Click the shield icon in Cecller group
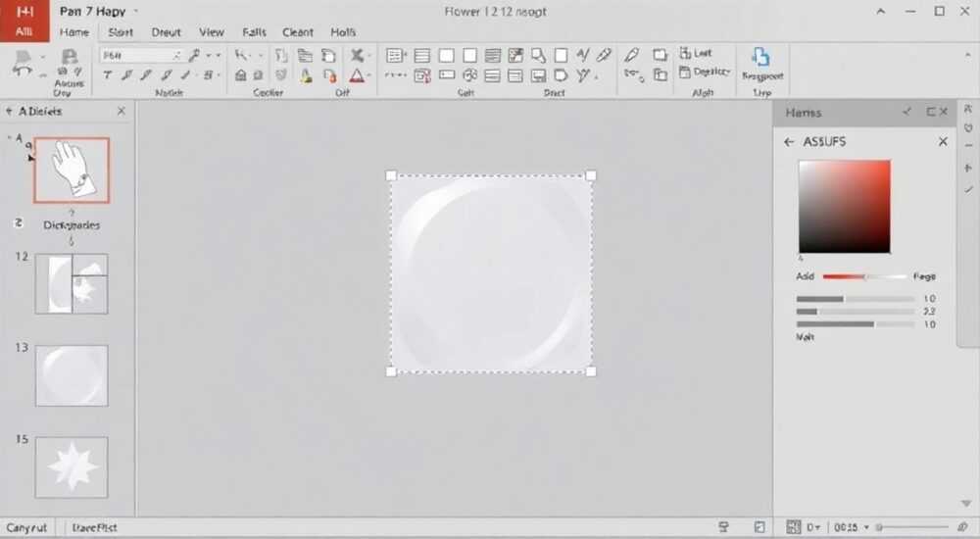The width and height of the screenshot is (980, 539). coord(281,75)
